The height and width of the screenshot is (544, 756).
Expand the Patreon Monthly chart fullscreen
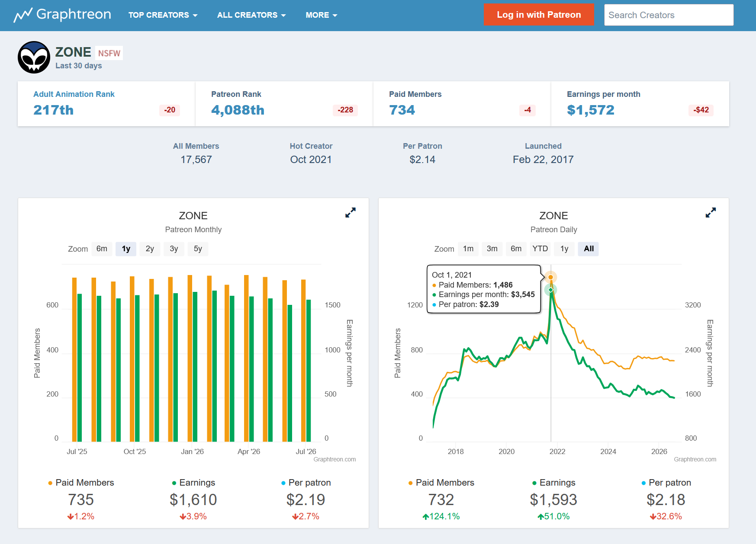351,212
